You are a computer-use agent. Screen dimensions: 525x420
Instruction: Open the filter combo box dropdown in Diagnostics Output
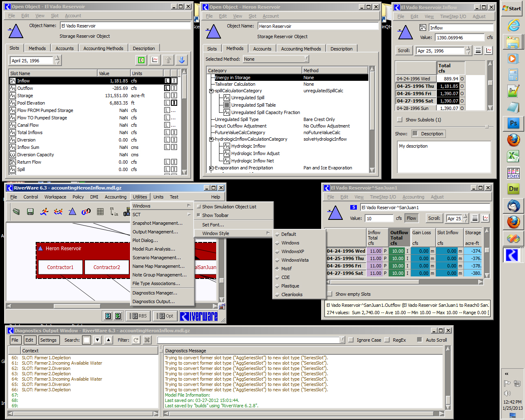click(x=342, y=340)
